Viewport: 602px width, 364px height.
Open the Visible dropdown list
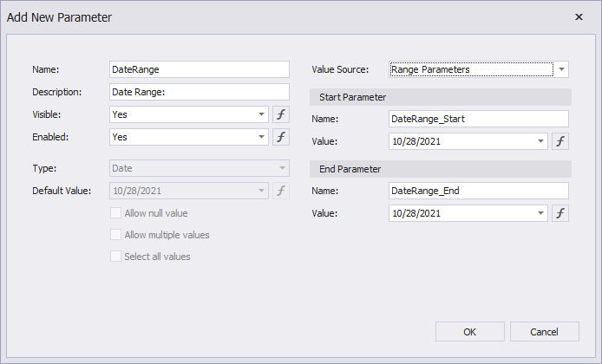click(x=261, y=114)
